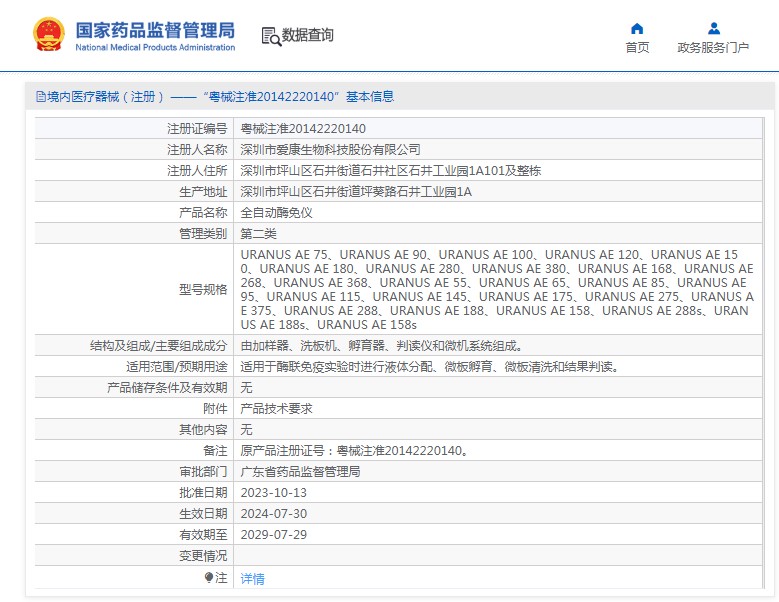Click the home (首页) house icon
The width and height of the screenshot is (779, 602).
(x=637, y=28)
